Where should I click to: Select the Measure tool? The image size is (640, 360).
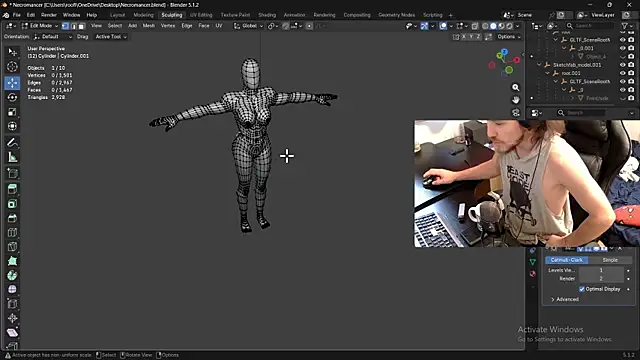tap(12, 157)
